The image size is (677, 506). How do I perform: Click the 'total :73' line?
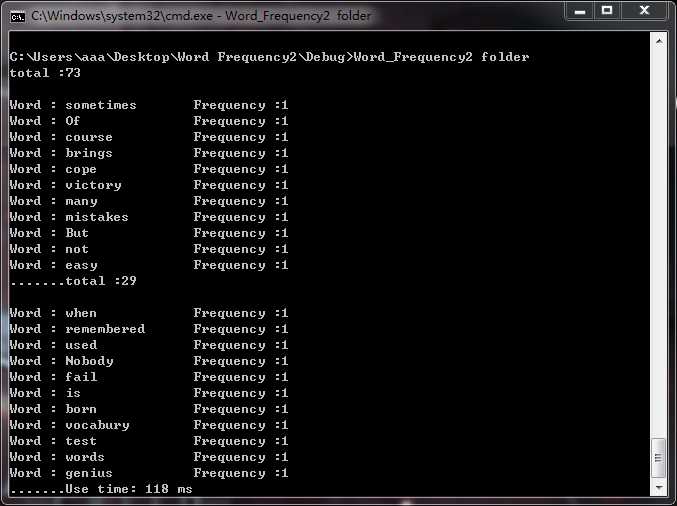coord(45,73)
